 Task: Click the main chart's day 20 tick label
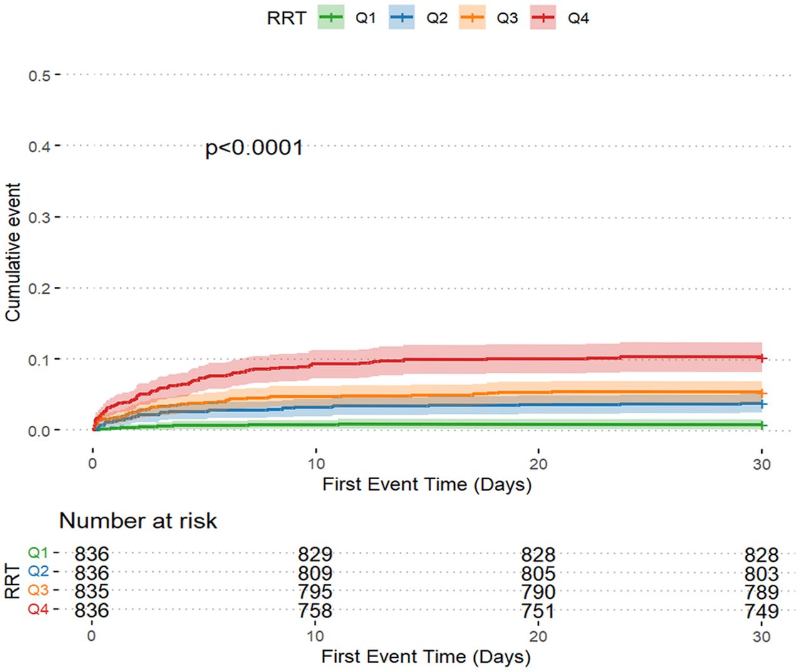(538, 464)
